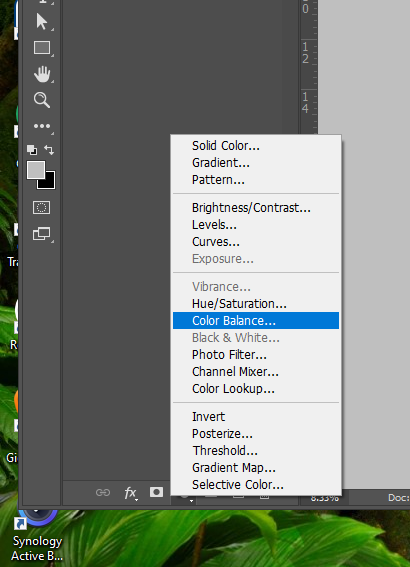Reset default foreground and background colors

coord(32,149)
